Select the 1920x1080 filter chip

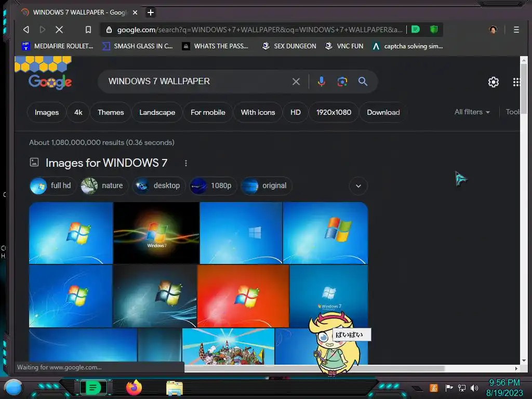point(334,112)
